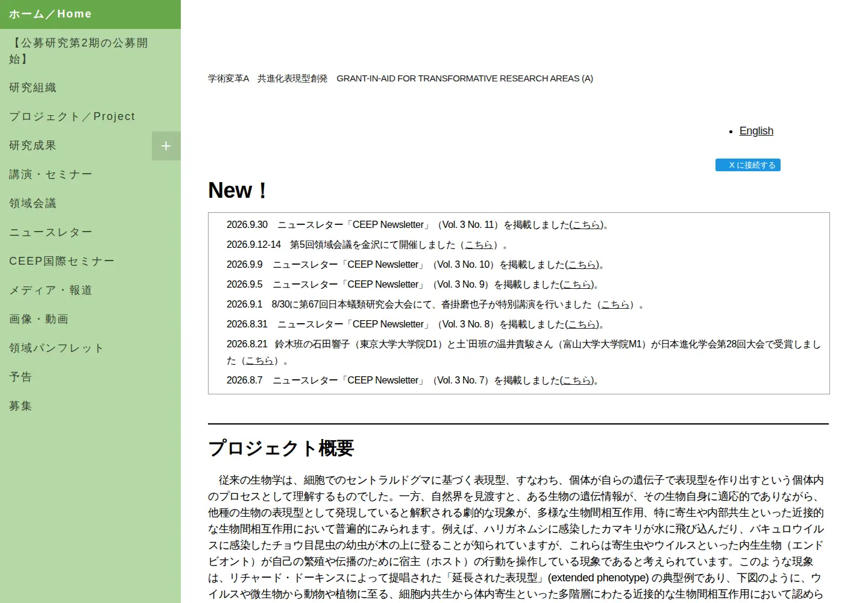Open こちら link for Newsletter Vol. 3 No. 7
The image size is (868, 603).
click(577, 380)
